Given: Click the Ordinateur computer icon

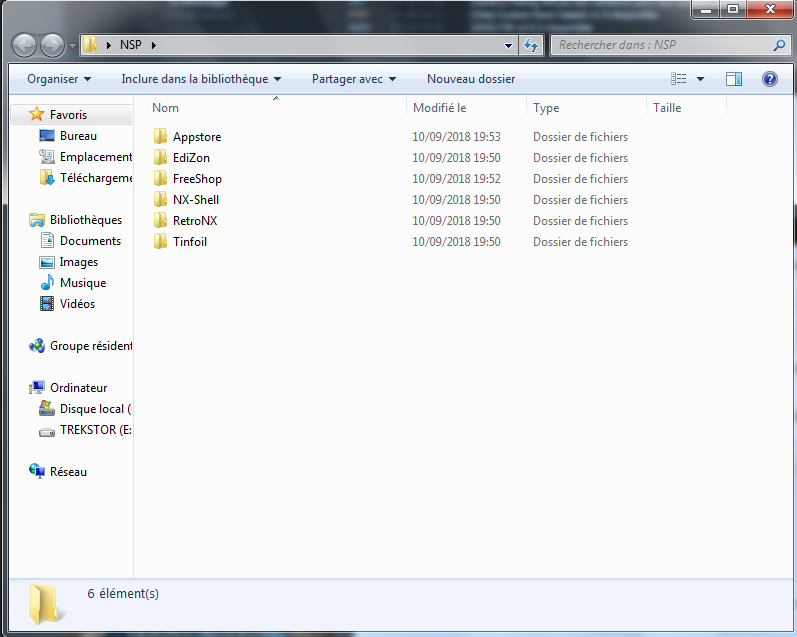Looking at the screenshot, I should point(37,387).
